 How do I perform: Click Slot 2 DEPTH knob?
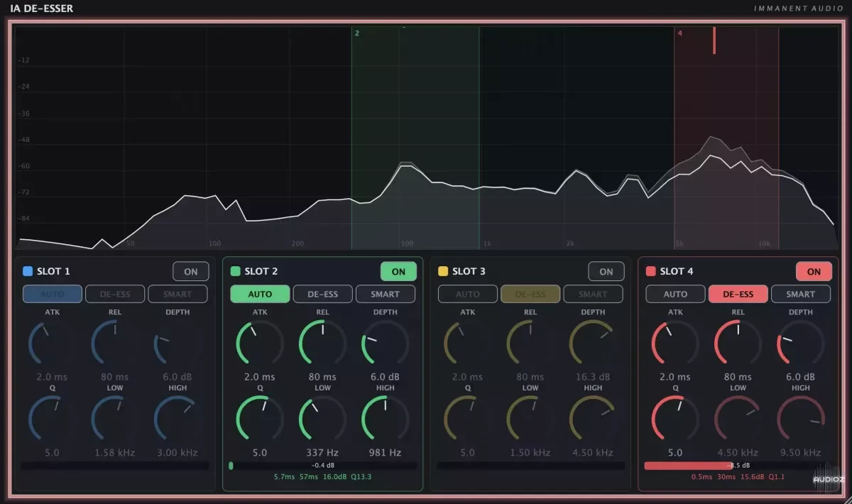pos(386,344)
